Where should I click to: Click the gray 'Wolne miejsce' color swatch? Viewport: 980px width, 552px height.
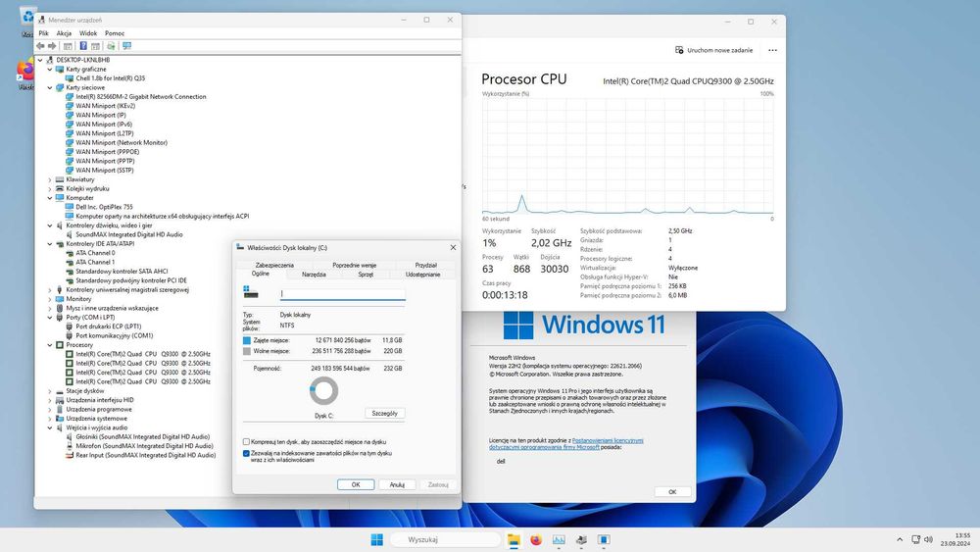(246, 351)
